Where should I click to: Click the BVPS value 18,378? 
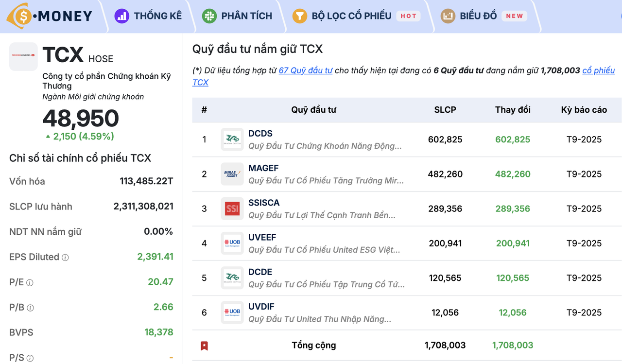pyautogui.click(x=159, y=332)
